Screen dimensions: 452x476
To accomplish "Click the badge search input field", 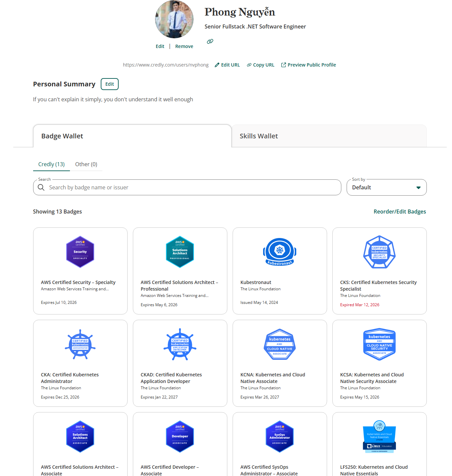I will tap(192, 187).
